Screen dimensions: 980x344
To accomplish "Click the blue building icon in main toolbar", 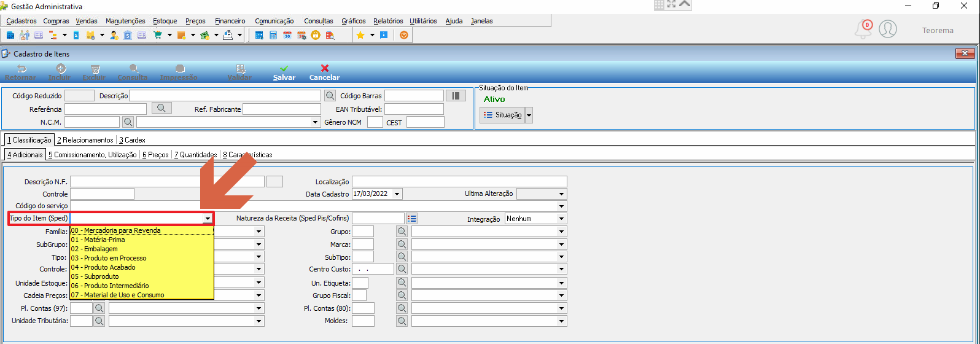I will pyautogui.click(x=10, y=35).
